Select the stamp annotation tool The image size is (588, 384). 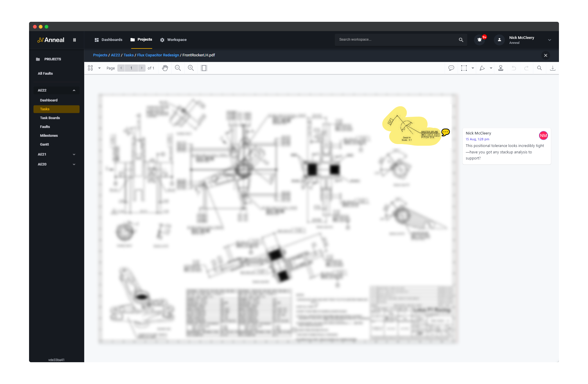(x=501, y=68)
